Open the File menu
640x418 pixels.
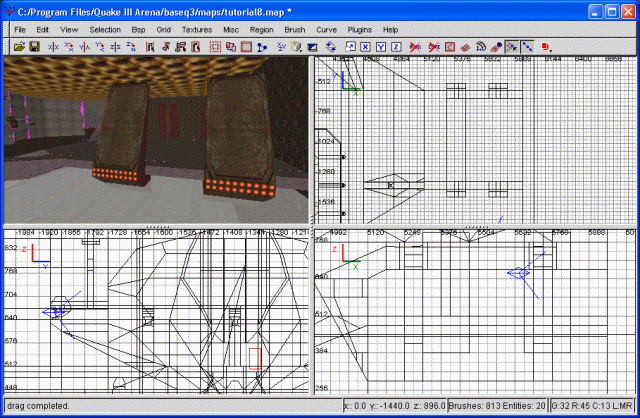tap(20, 30)
